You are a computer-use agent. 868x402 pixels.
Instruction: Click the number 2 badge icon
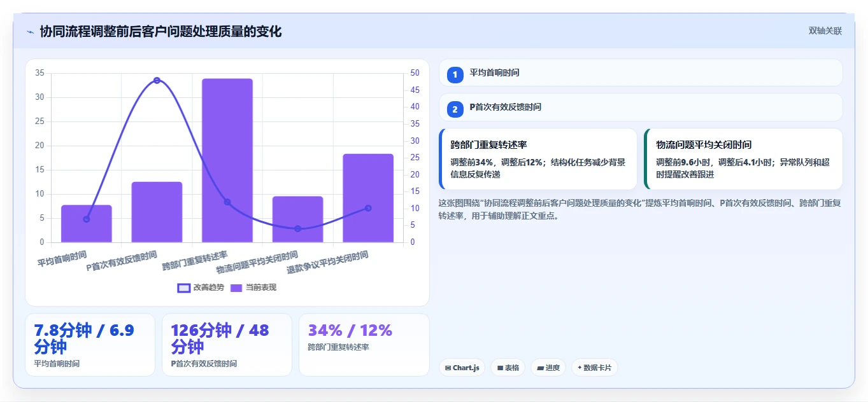coord(455,110)
